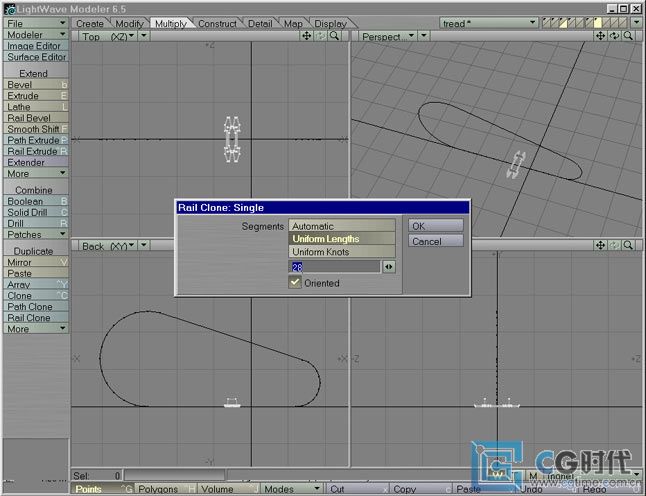Image resolution: width=646 pixels, height=496 pixels.
Task: Cancel the Rail Clone dialog
Action: point(436,241)
